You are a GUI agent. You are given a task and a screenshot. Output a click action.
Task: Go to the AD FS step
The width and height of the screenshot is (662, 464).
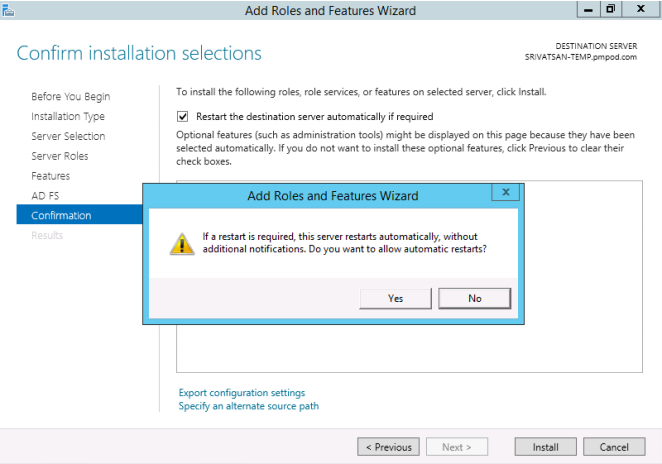click(x=45, y=196)
